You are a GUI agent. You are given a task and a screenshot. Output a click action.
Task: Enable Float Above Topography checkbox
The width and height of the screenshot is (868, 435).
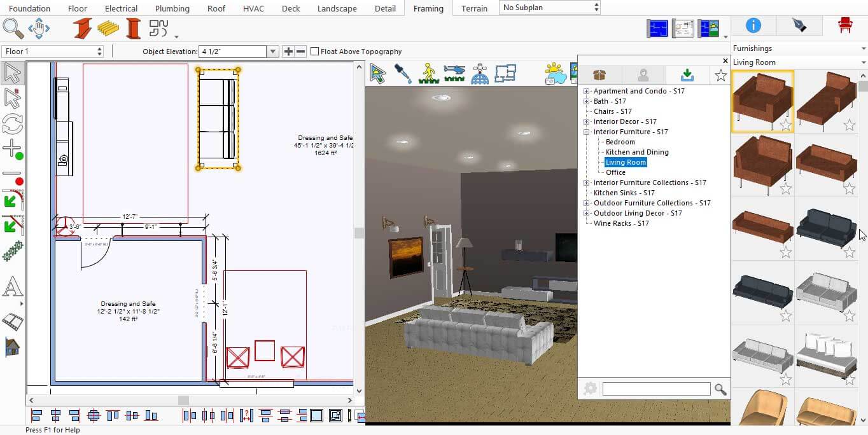314,52
